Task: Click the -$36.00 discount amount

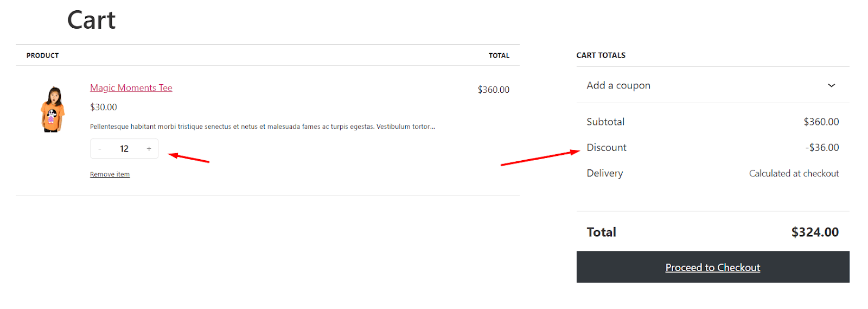Action: point(822,147)
